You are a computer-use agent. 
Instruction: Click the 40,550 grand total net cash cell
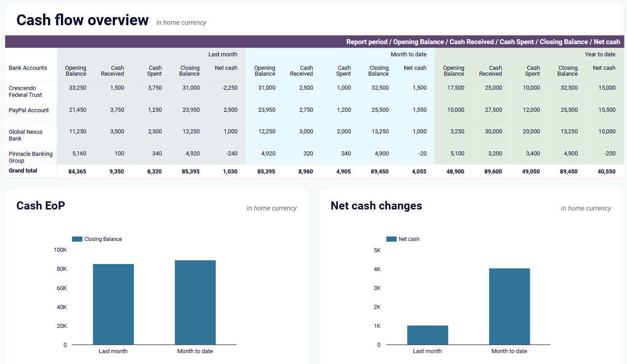pos(606,172)
